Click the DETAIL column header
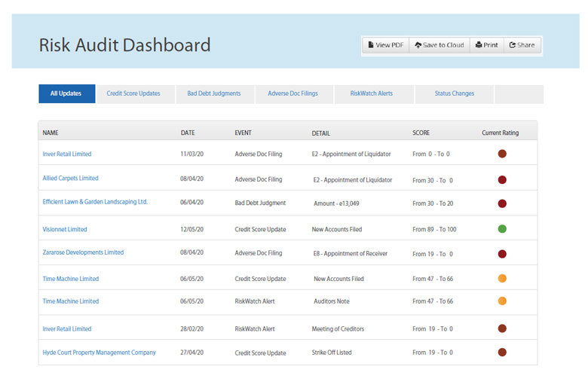 tap(321, 133)
